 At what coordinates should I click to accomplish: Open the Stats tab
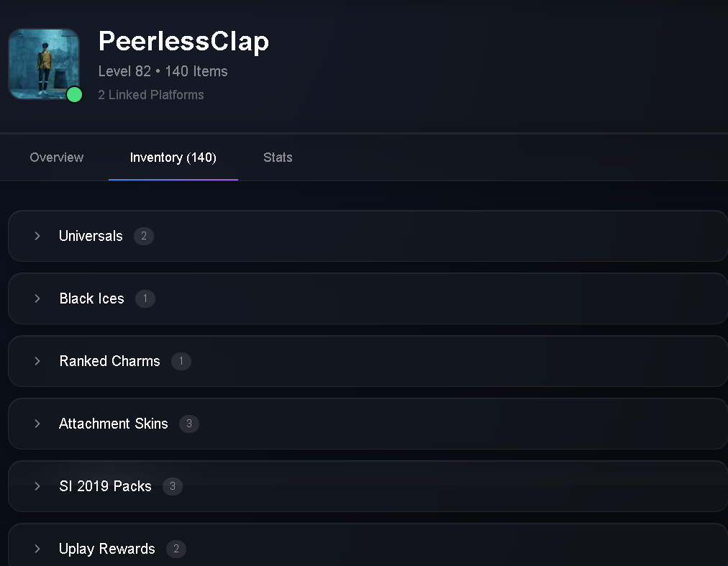[x=278, y=158]
